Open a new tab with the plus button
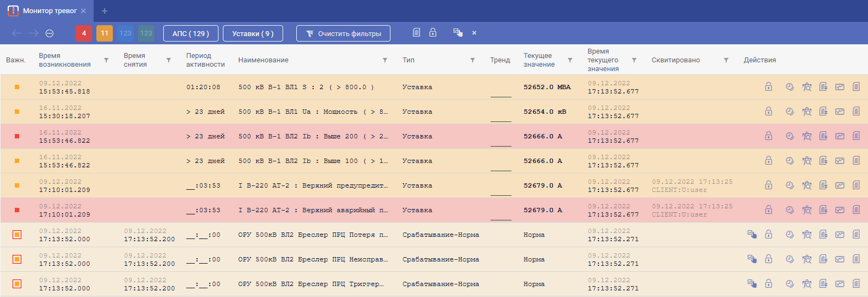Screen dimensions: 868x297 pyautogui.click(x=105, y=11)
